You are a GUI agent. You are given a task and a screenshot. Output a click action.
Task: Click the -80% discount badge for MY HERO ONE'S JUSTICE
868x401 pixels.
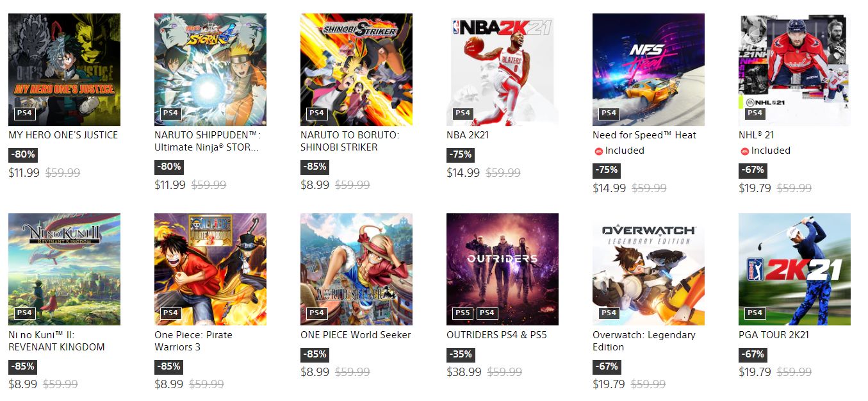pyautogui.click(x=23, y=154)
